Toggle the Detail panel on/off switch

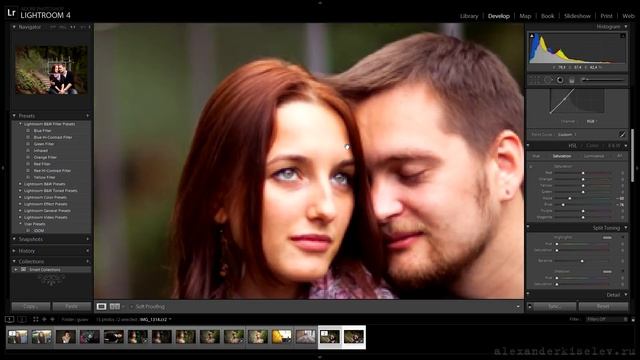(x=528, y=294)
